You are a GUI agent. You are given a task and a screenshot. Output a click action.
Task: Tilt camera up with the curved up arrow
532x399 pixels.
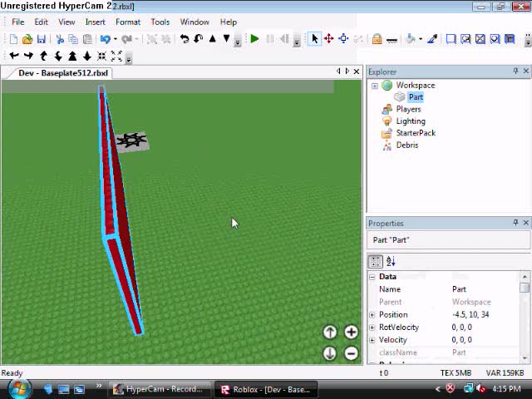coord(43,56)
